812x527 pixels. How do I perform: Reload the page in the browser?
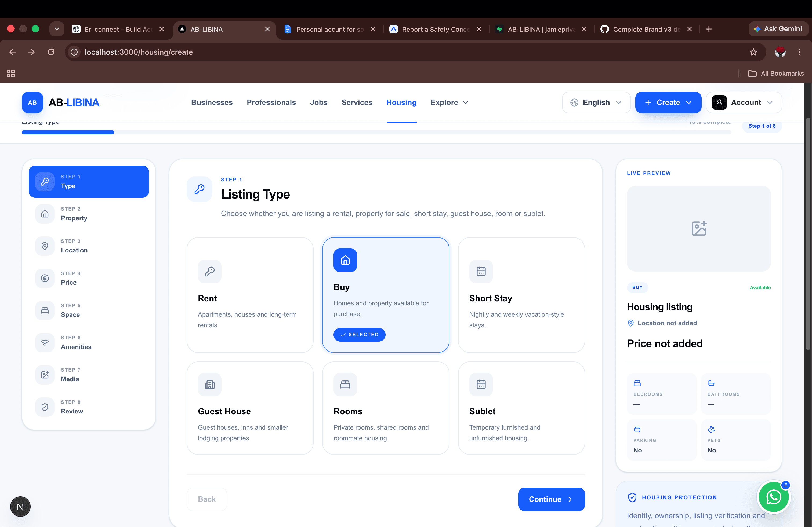[x=51, y=52]
